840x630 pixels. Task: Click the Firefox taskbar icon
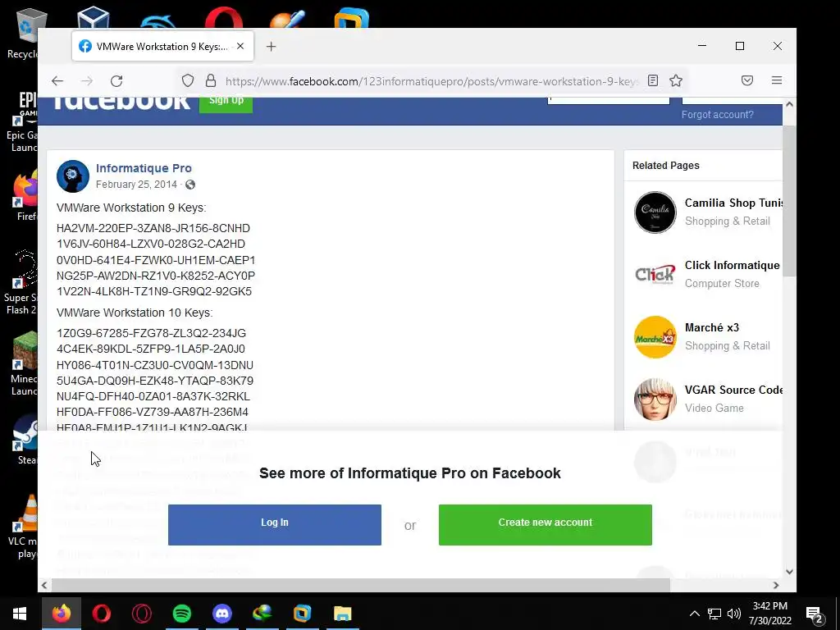[x=61, y=614]
